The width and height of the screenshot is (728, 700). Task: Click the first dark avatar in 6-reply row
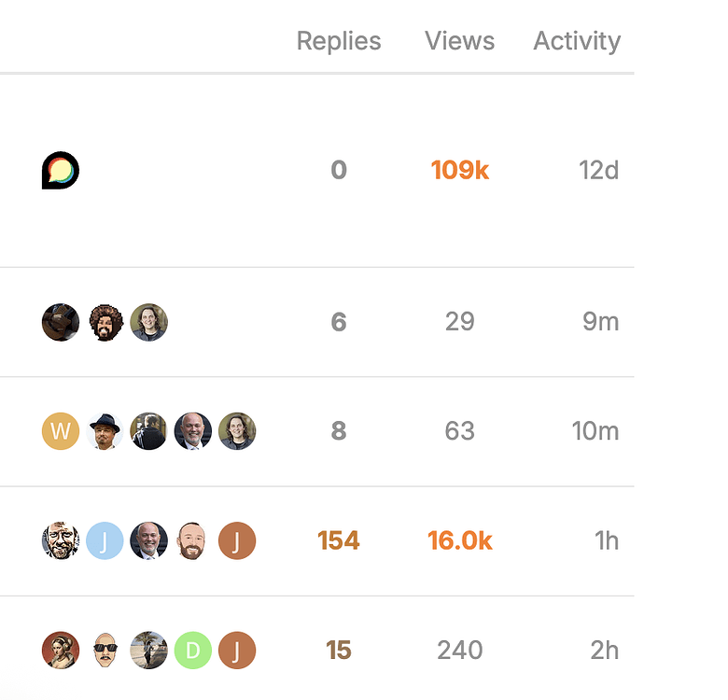61,322
